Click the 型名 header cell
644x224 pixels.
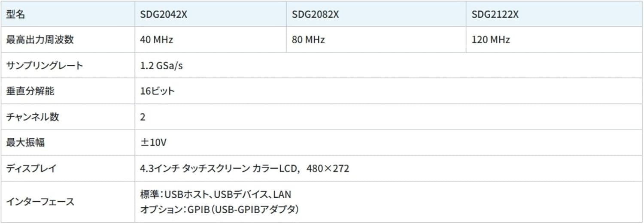(15, 14)
